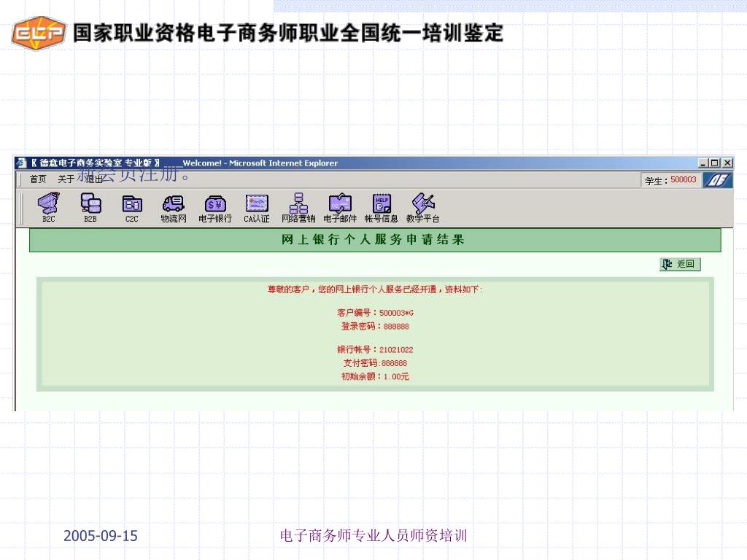747x560 pixels.
Task: Click the 网上银行个人服务申请结果 heading
Action: coord(373,239)
